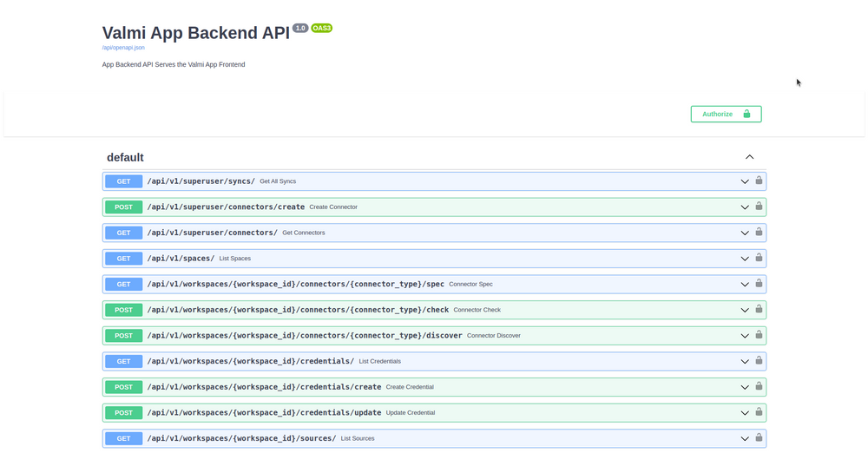Click lock icon on Get All Syncs row
This screenshot has width=868, height=453.
click(759, 181)
